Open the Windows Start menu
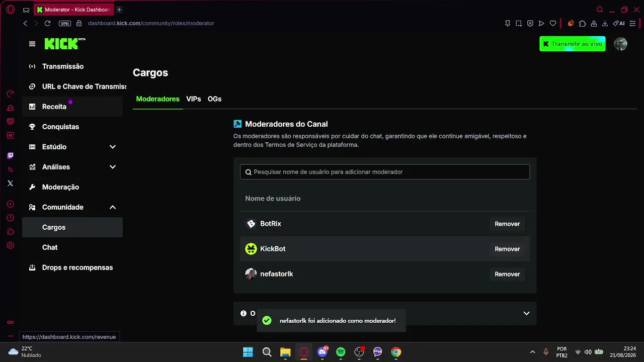The width and height of the screenshot is (644, 362). [x=248, y=352]
